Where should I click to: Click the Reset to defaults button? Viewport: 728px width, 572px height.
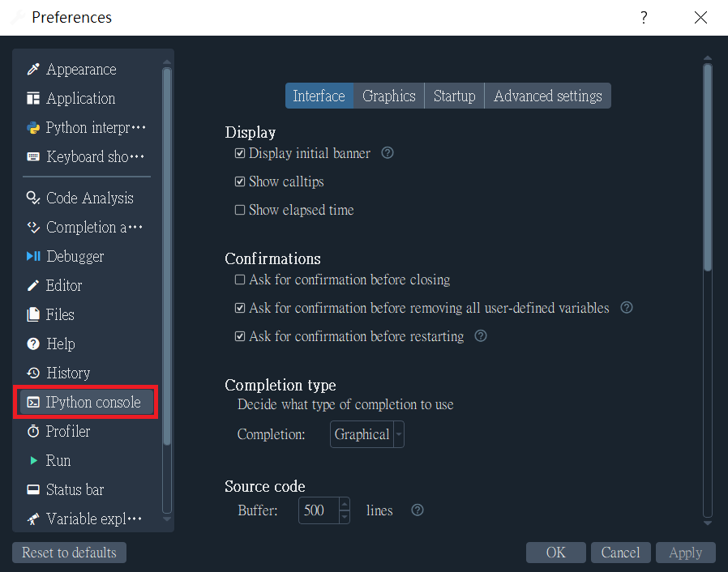[x=69, y=553]
